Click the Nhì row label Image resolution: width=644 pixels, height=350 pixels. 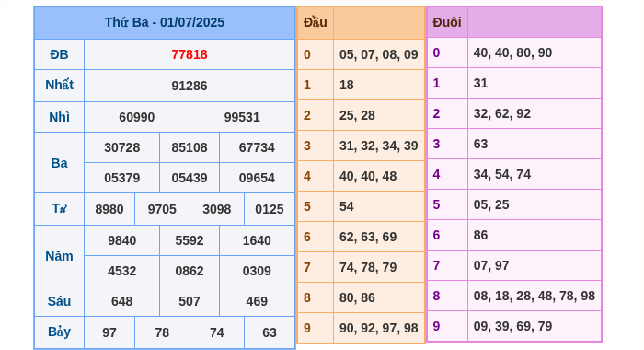[59, 117]
